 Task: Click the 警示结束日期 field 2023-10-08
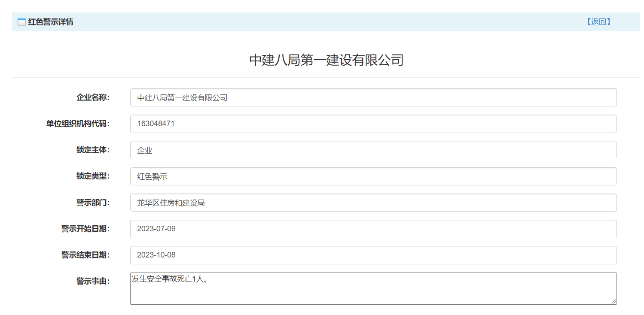click(373, 255)
